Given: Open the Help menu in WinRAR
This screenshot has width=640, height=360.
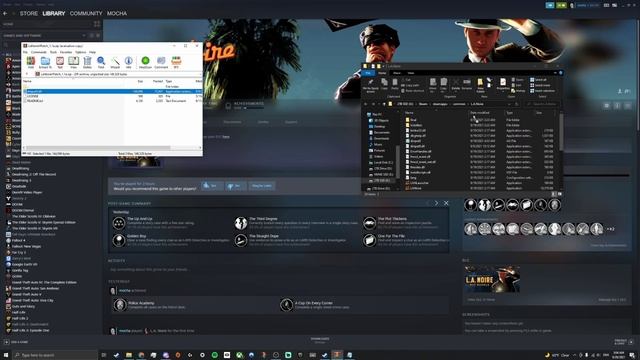Looking at the screenshot, I should pyautogui.click(x=93, y=52).
